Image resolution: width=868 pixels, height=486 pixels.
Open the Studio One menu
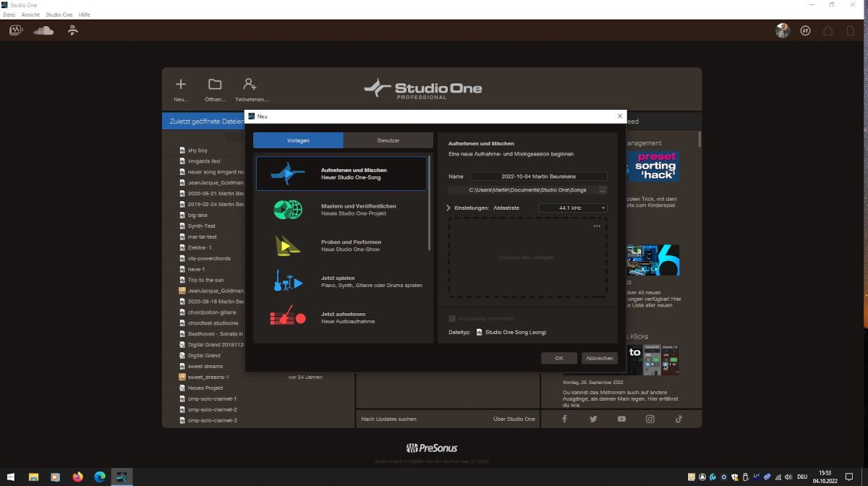point(59,14)
